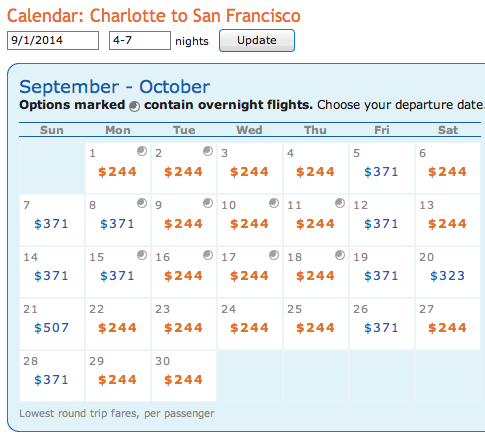485x438 pixels.
Task: Click the overnight flight icon on September 2
Action: coord(208,151)
